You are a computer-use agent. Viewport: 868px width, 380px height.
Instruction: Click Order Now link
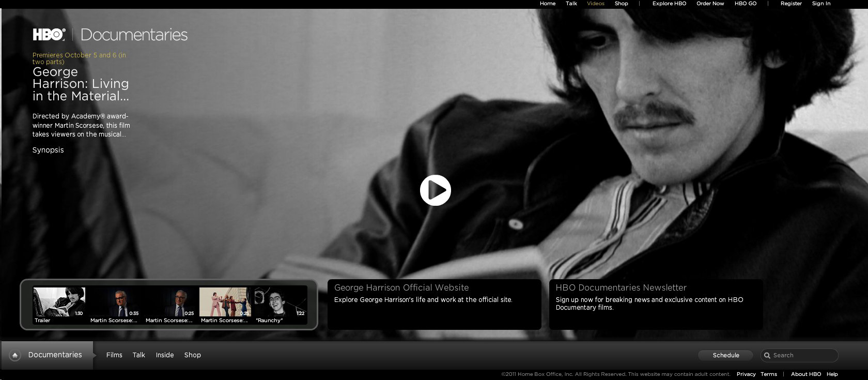(710, 4)
